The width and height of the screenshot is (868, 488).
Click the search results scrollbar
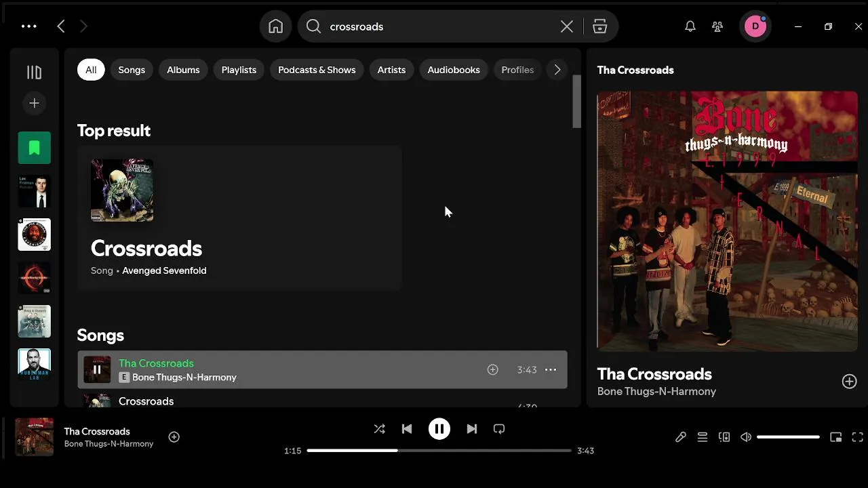tap(577, 102)
